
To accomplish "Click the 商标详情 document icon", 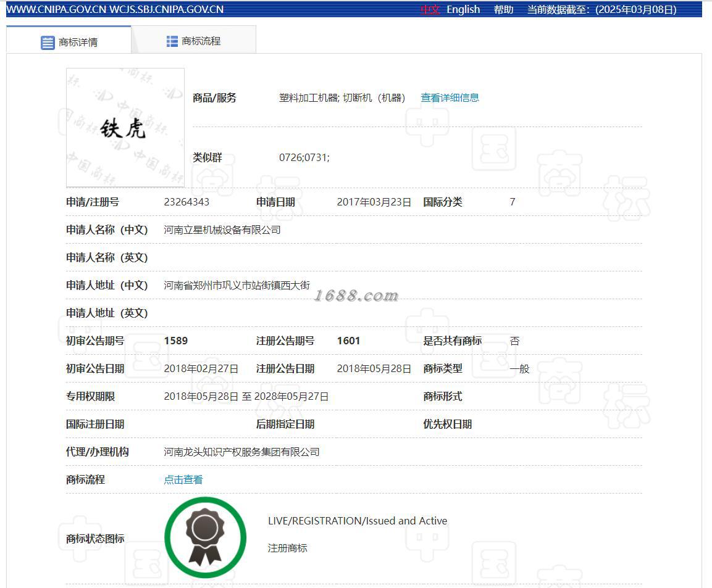I will 48,43.
